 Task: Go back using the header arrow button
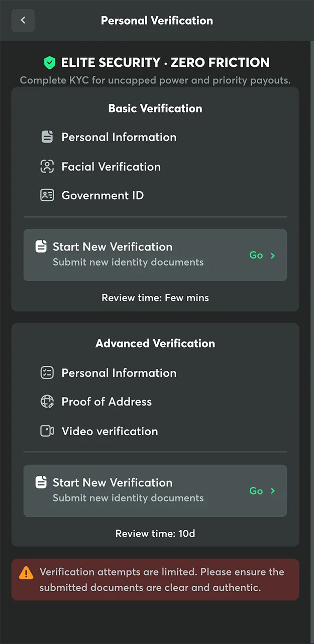(x=23, y=21)
